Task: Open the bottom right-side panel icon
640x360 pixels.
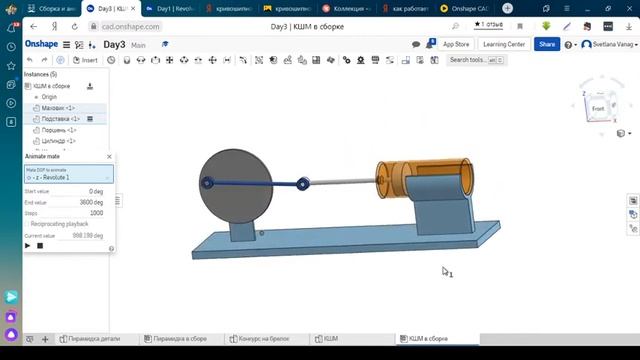Action: [633, 229]
